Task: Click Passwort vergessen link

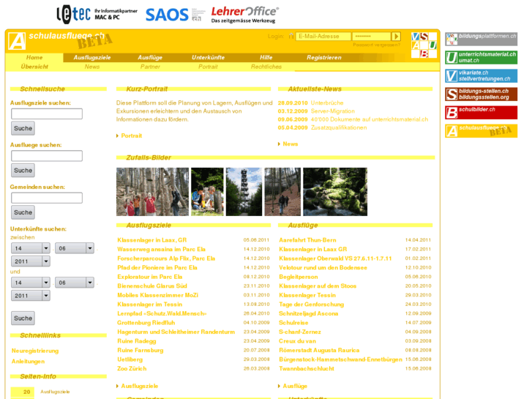Action: coord(377,45)
